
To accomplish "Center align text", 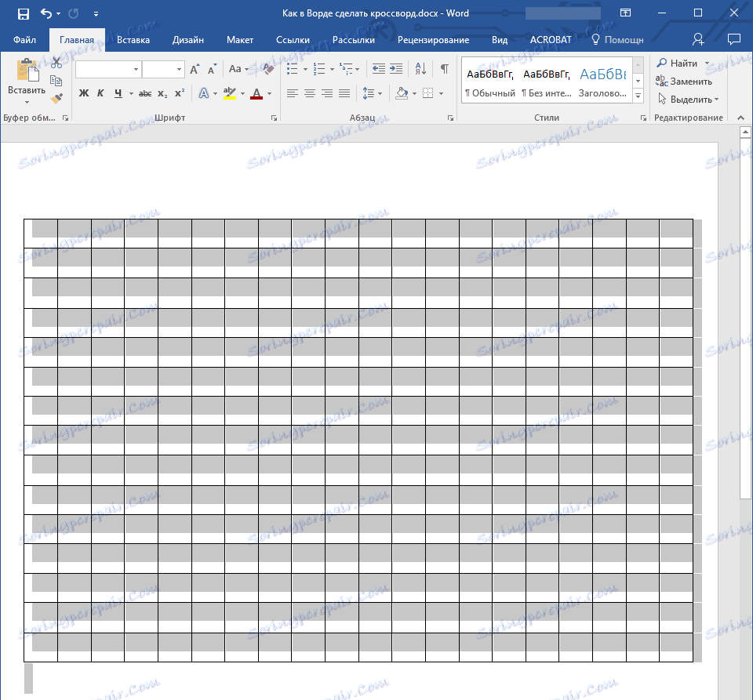I will pos(310,93).
